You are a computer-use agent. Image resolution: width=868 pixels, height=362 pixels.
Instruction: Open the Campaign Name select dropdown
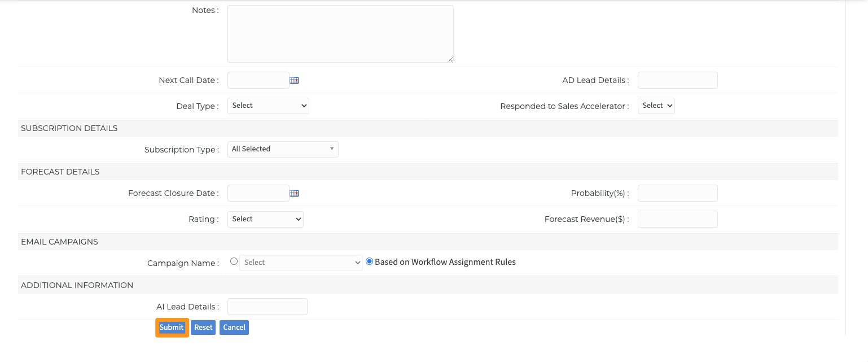[301, 263]
